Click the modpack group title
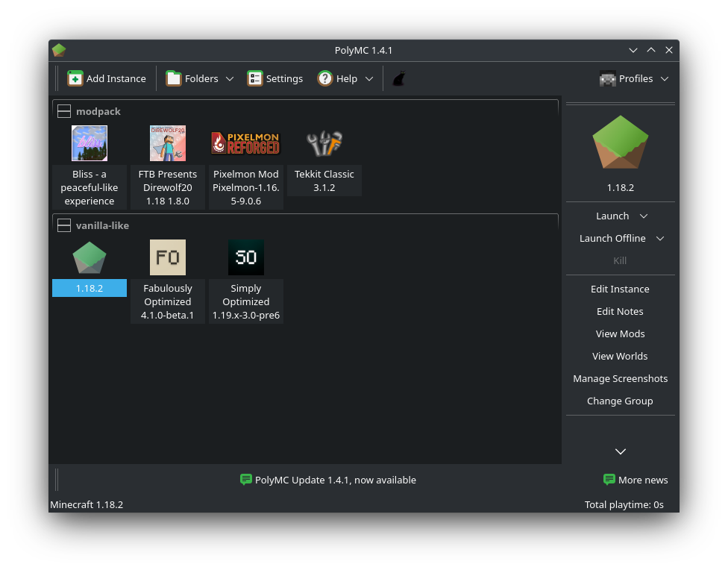This screenshot has width=728, height=570. tap(98, 111)
